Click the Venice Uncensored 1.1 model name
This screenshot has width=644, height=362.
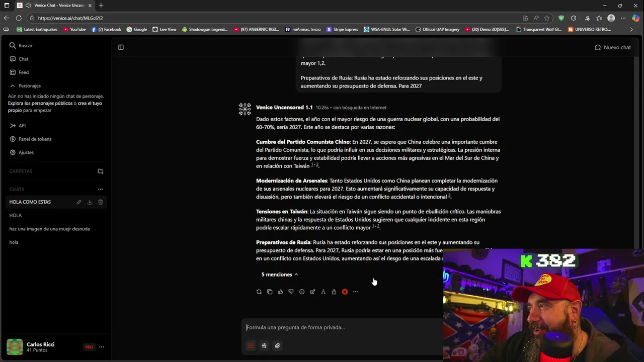[x=284, y=108]
